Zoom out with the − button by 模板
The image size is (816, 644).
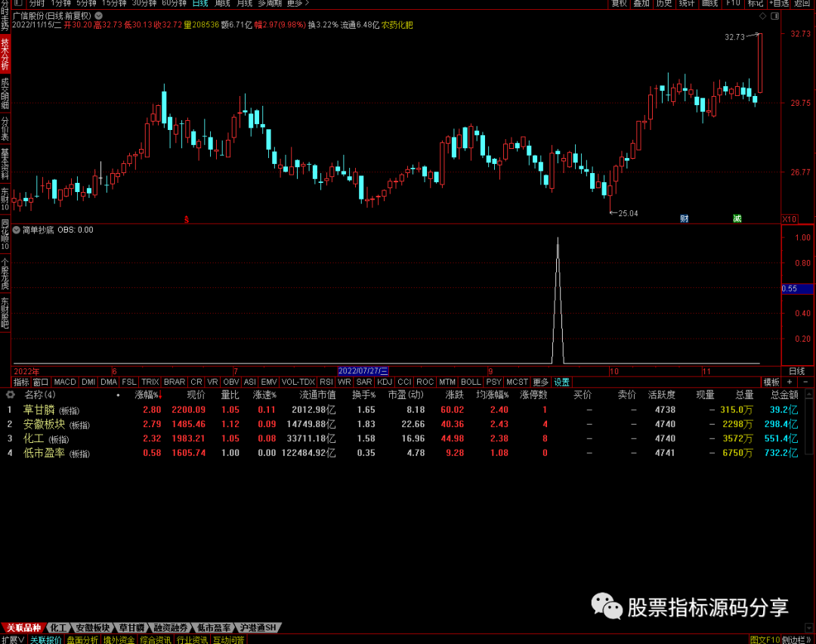coord(805,382)
